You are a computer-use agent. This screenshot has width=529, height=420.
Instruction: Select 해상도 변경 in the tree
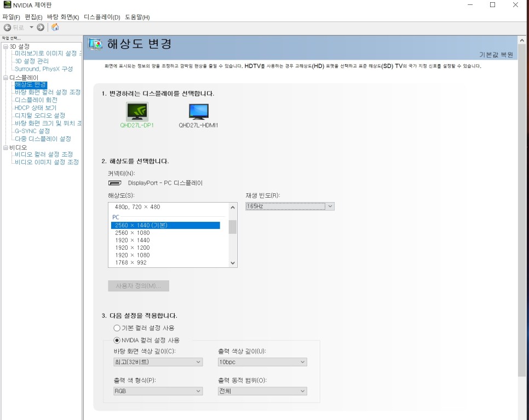click(31, 85)
